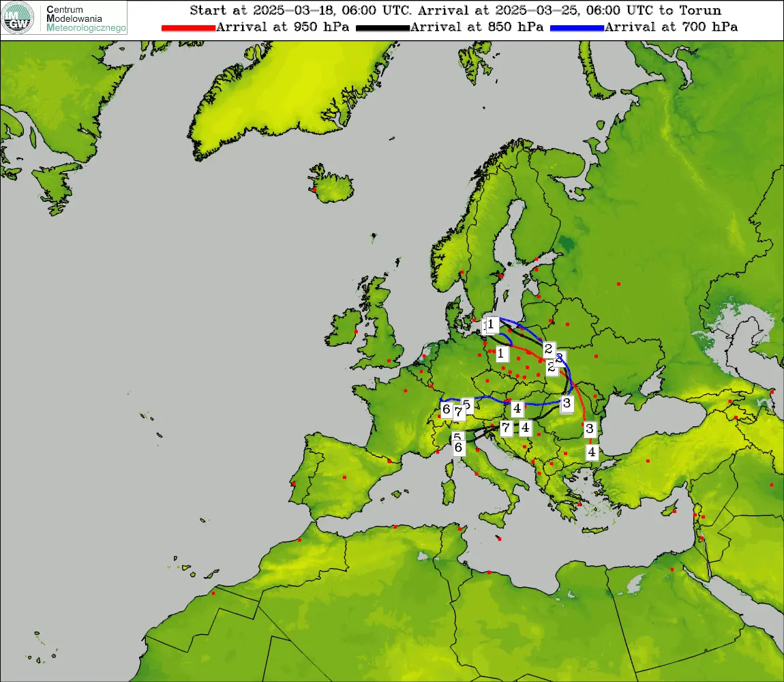The height and width of the screenshot is (682, 784).
Task: Select the 'Arrival at 850 hPa' legend text
Action: [477, 27]
